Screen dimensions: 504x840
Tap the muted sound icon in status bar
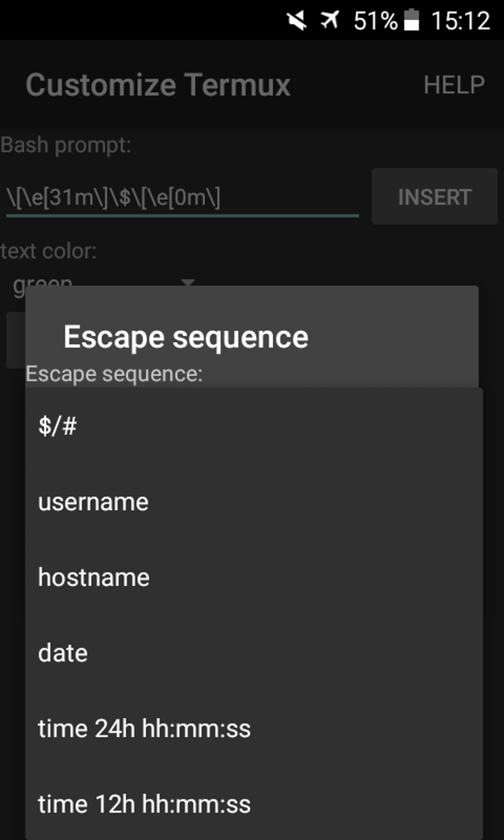click(x=297, y=21)
